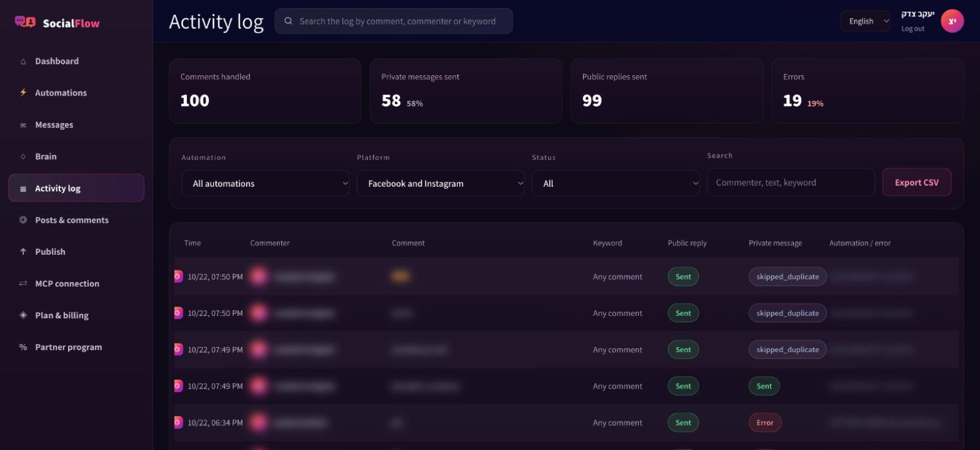Screen dimensions: 980x450
Task: Click Instagram icon on 06:34 PM row
Action: [178, 422]
